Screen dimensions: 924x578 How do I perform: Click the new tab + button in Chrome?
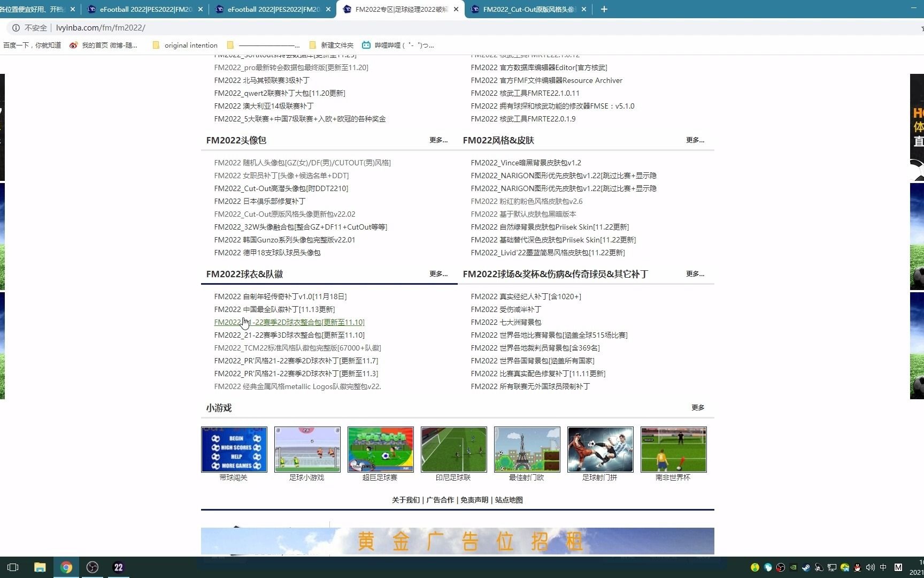[604, 9]
